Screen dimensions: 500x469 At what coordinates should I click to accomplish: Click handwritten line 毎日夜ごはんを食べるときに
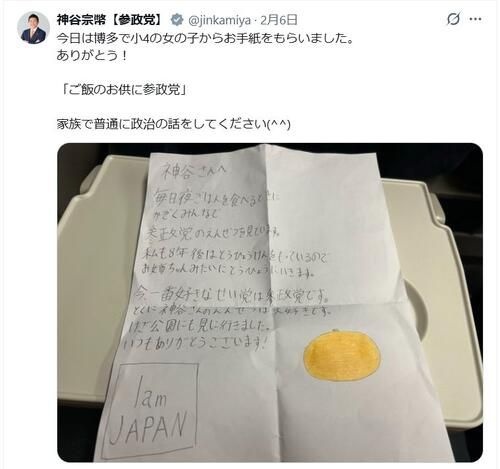pos(213,199)
